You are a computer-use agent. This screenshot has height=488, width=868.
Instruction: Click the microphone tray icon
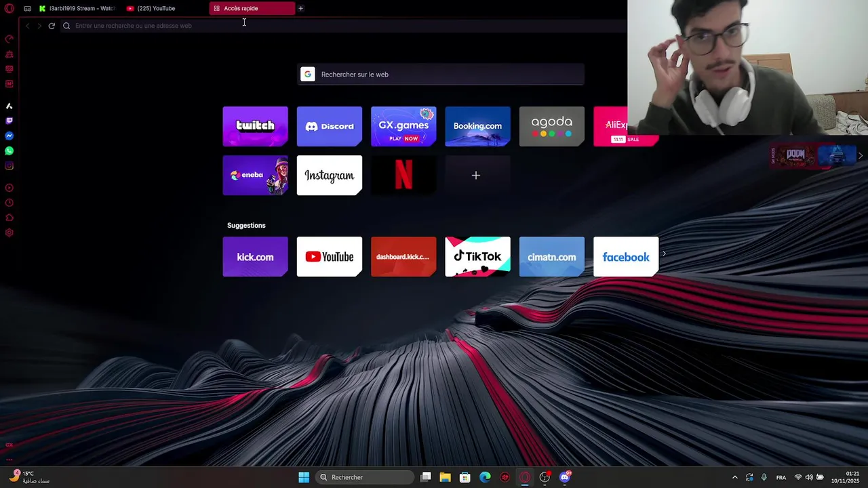point(764,477)
